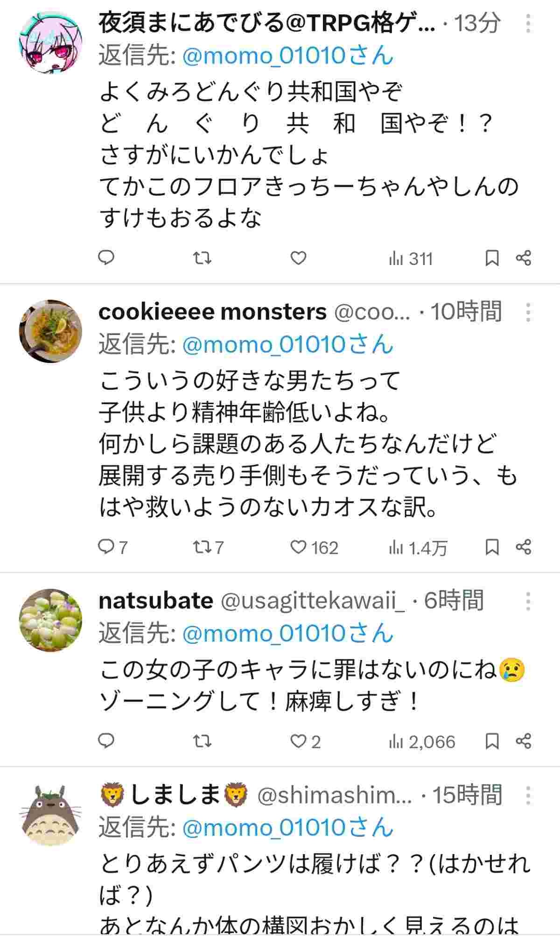560x936 pixels.
Task: Bookmark cookieeee monsters' tweet
Action: (492, 547)
